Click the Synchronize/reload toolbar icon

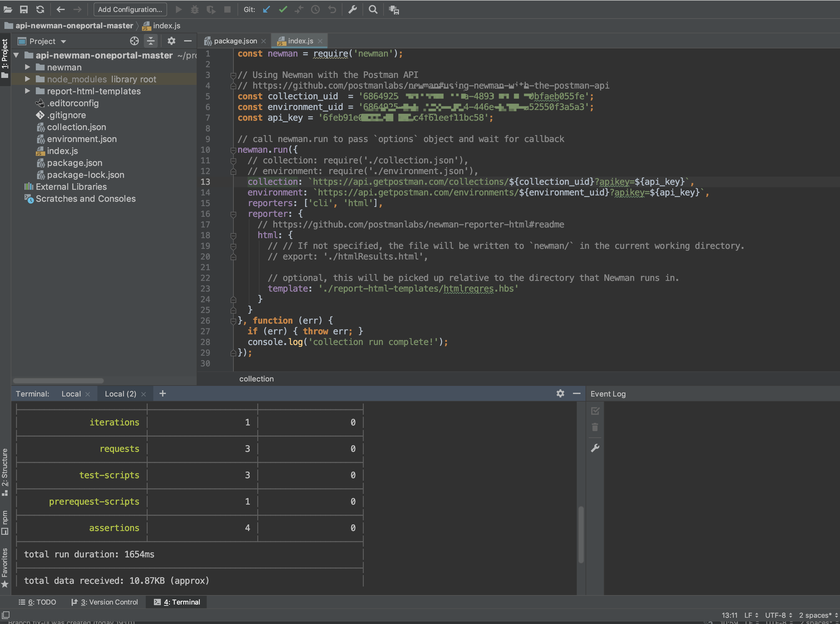click(x=40, y=9)
